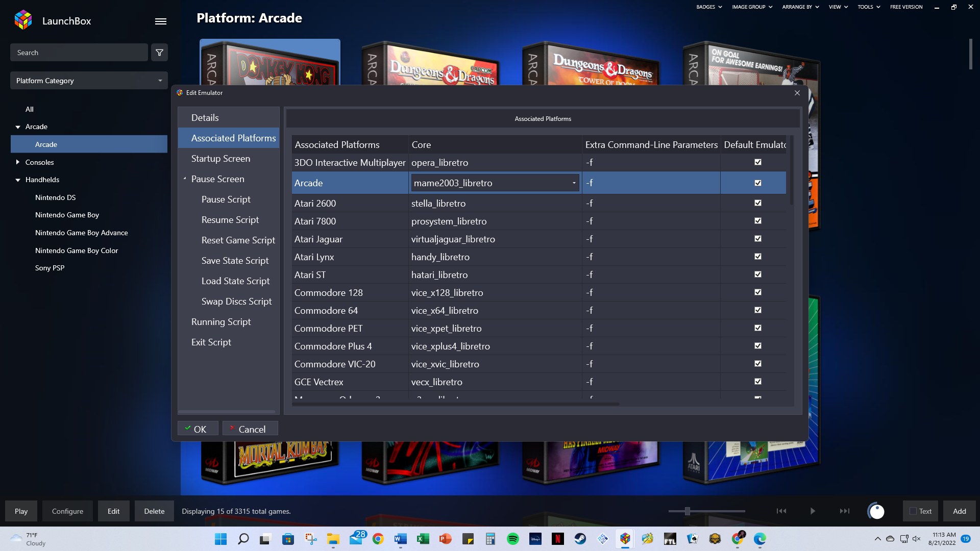This screenshot has width=980, height=551.
Task: Switch to the Startup Screen tab
Action: [x=229, y=159]
